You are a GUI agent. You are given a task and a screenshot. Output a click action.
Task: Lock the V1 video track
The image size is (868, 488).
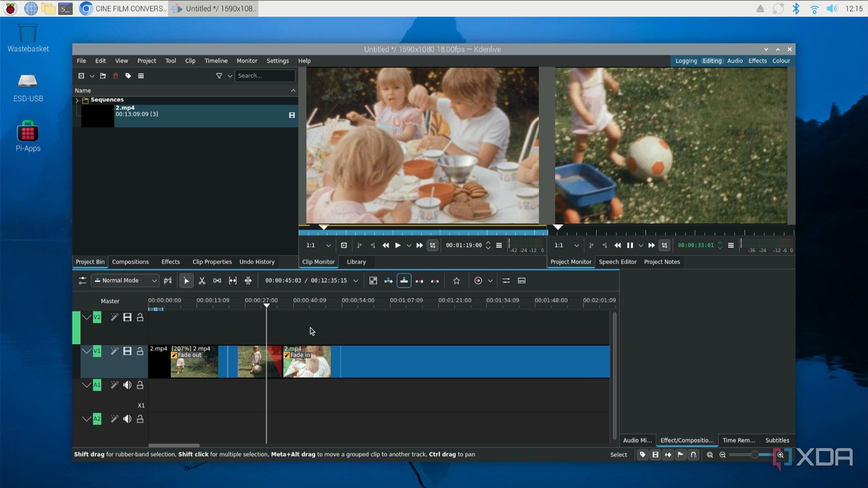click(x=140, y=351)
